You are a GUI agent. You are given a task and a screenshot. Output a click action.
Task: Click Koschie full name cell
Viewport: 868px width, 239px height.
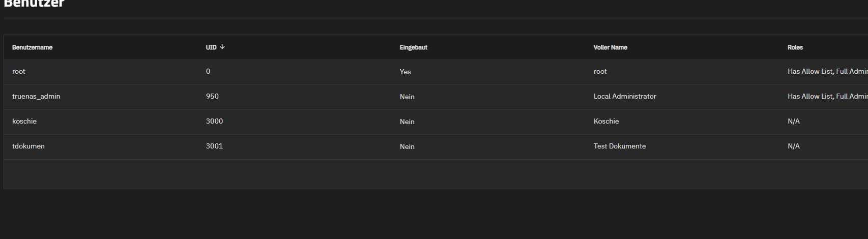click(x=606, y=121)
